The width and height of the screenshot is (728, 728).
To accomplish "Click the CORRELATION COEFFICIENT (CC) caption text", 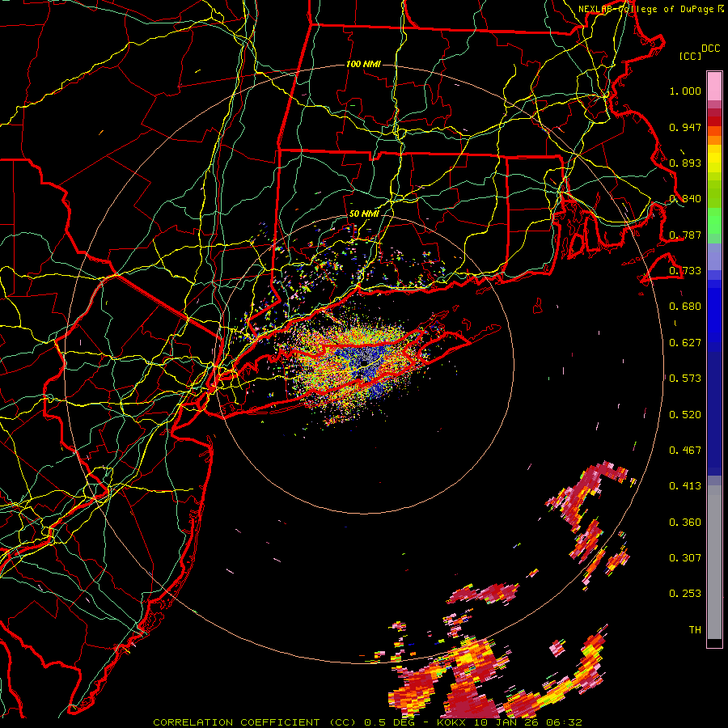I will 255,722.
